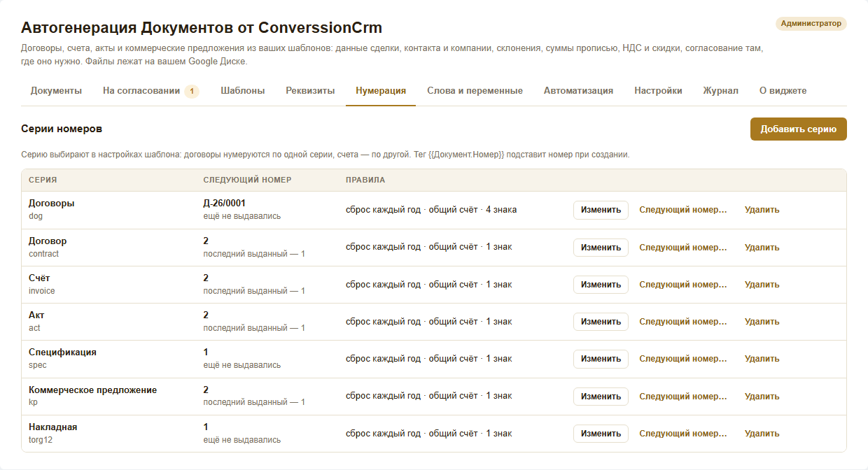Click Изменить for the Договоры series
This screenshot has width=868, height=470.
click(x=601, y=210)
